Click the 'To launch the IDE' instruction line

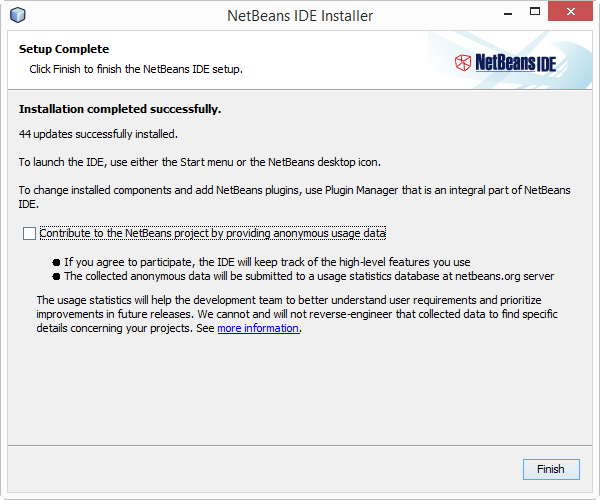(x=200, y=162)
